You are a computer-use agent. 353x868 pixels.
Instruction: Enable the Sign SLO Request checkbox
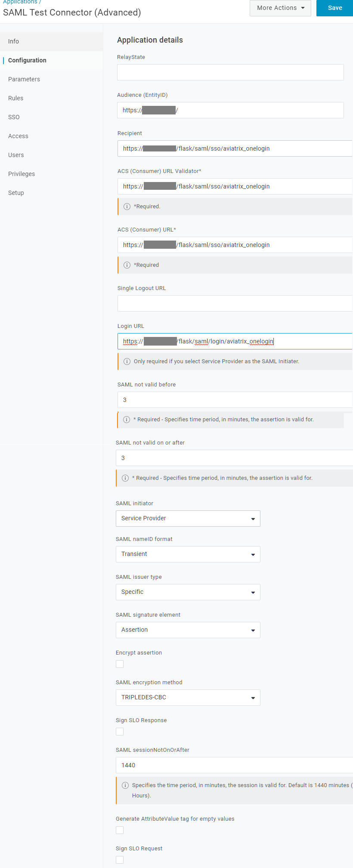[120, 860]
